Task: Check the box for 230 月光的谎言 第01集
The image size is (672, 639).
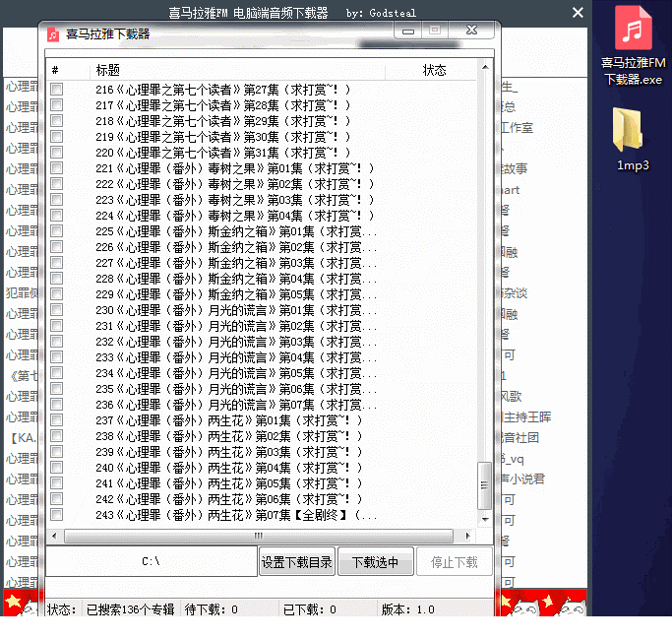Action: (x=56, y=309)
